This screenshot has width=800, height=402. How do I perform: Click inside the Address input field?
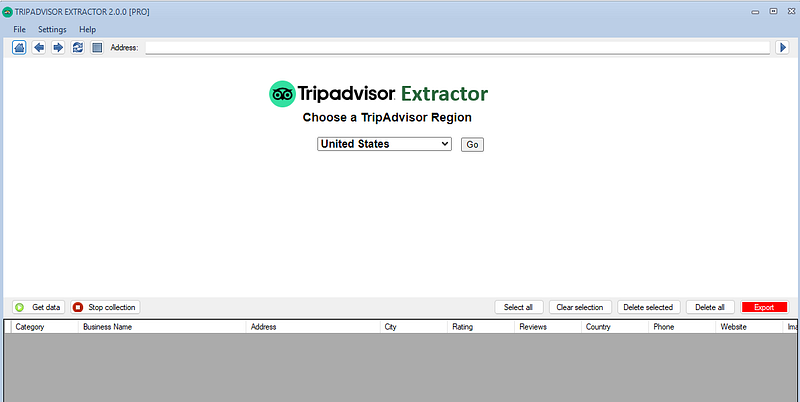pos(457,47)
